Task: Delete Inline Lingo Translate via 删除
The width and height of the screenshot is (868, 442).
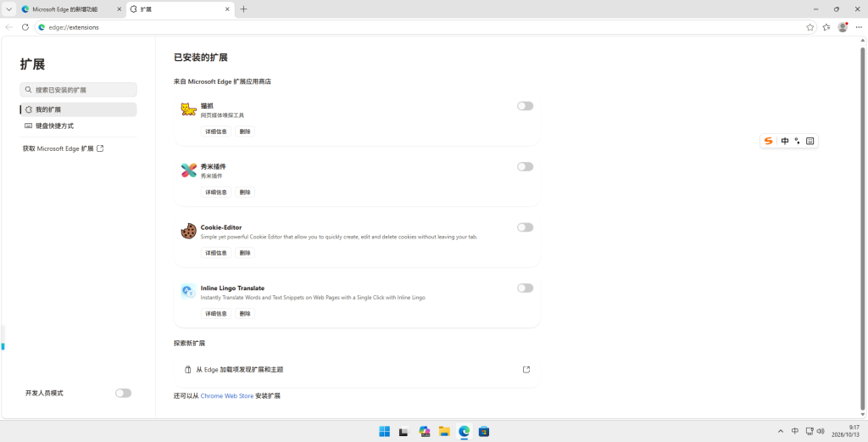Action: pos(245,314)
